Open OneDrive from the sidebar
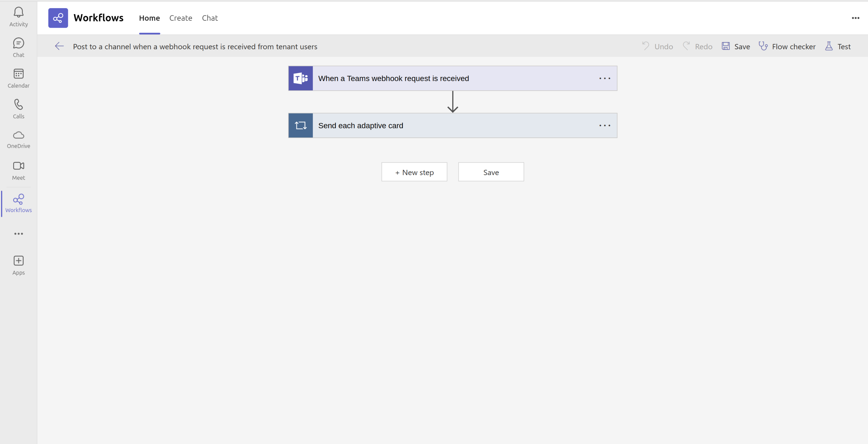The image size is (868, 444). coord(19,139)
